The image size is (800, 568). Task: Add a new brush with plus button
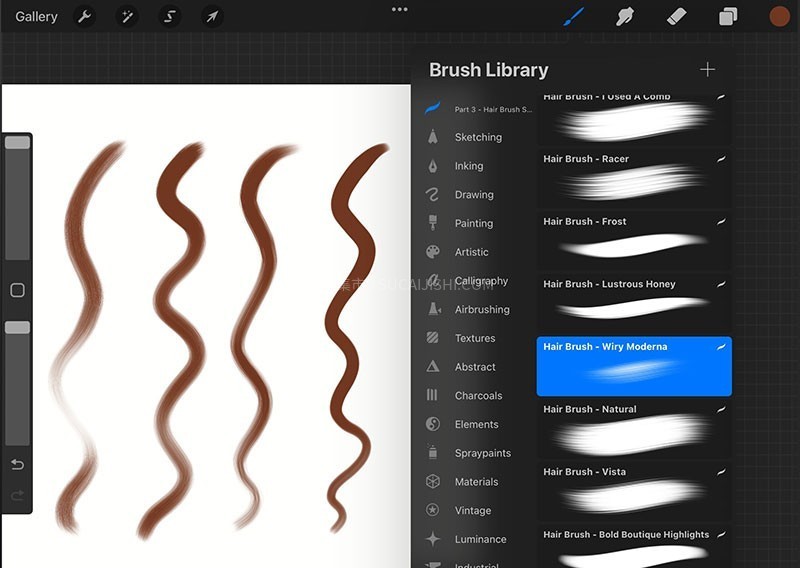pyautogui.click(x=707, y=69)
